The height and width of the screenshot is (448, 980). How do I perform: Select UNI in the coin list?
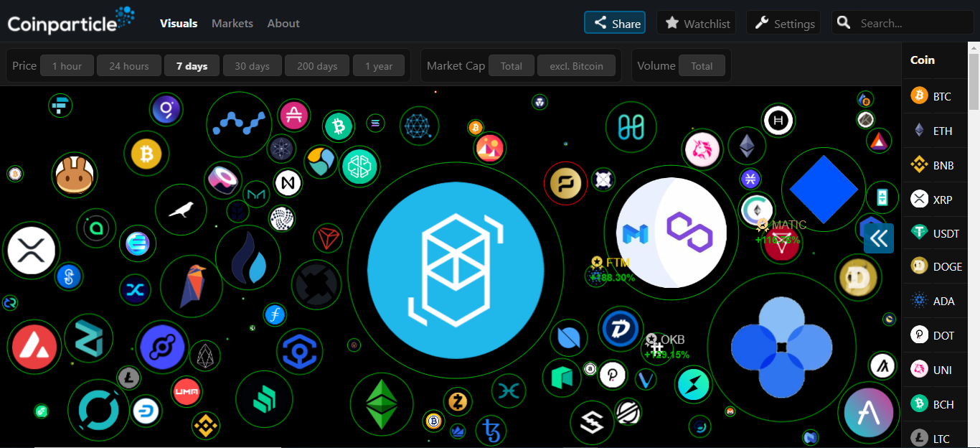[x=936, y=370]
